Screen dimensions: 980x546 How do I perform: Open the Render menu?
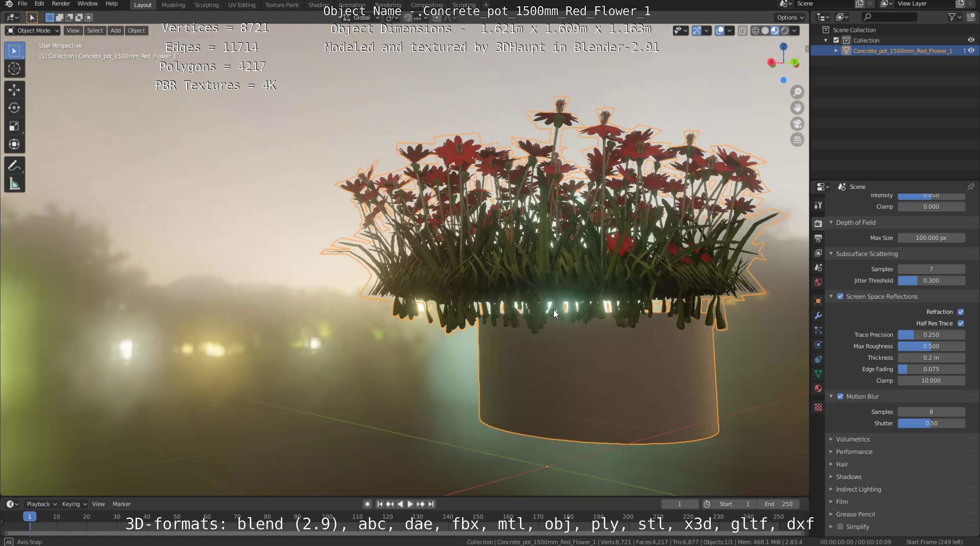[x=61, y=4]
